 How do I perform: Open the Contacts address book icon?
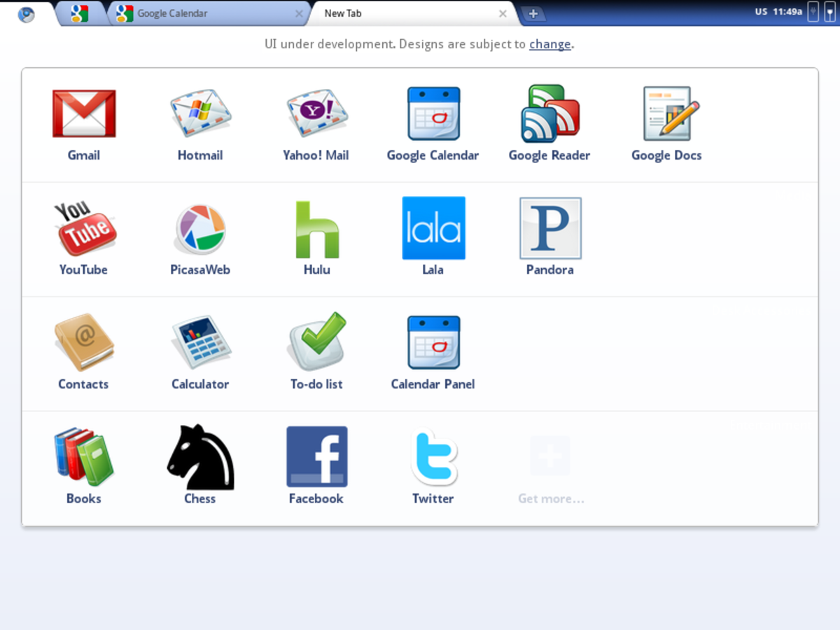coord(84,342)
